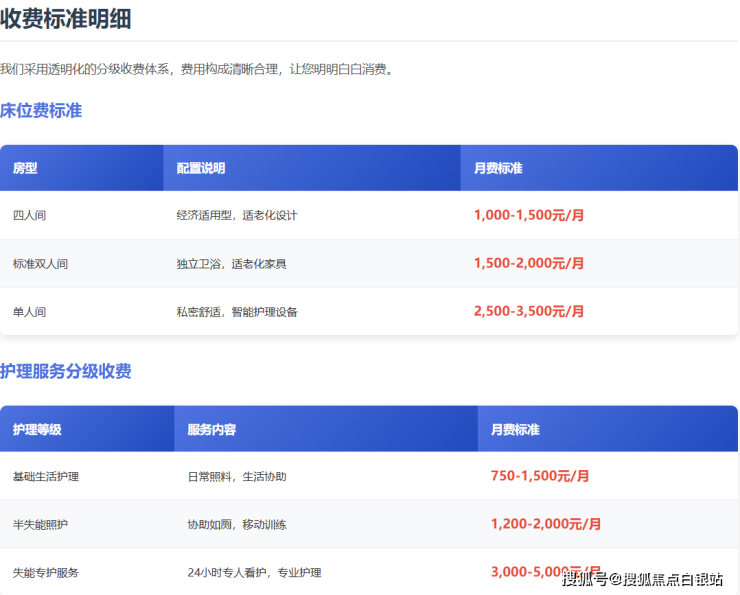This screenshot has height=595, width=740.
Task: Click the 收费标准明细 page title
Action: coord(66,18)
